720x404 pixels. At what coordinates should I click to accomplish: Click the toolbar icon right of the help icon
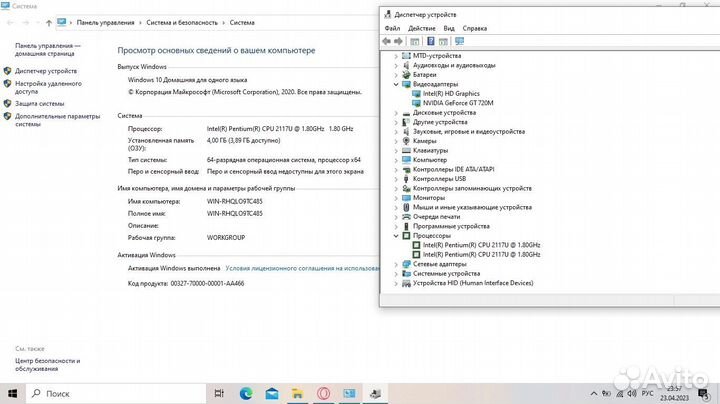point(443,41)
